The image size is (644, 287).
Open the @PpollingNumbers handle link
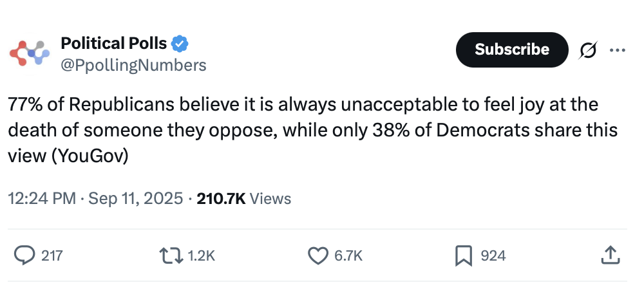pyautogui.click(x=133, y=65)
